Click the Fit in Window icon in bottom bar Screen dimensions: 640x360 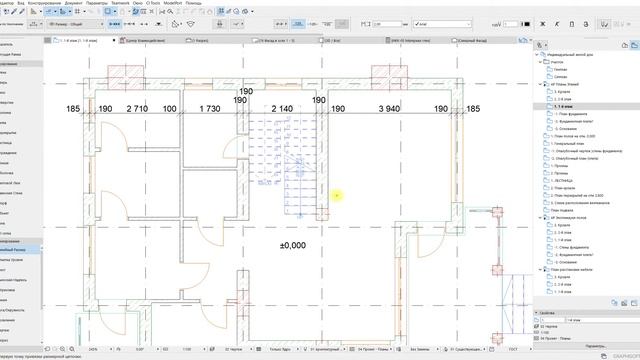tap(72, 349)
